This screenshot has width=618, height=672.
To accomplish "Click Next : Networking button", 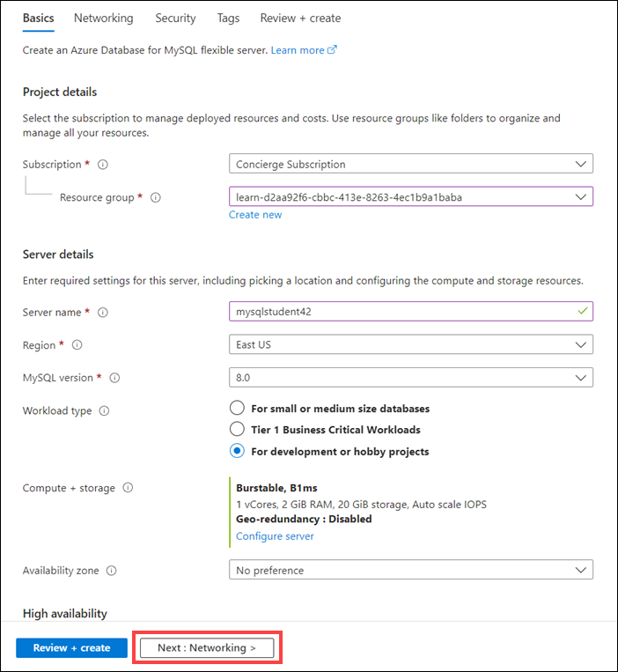I will click(x=207, y=648).
